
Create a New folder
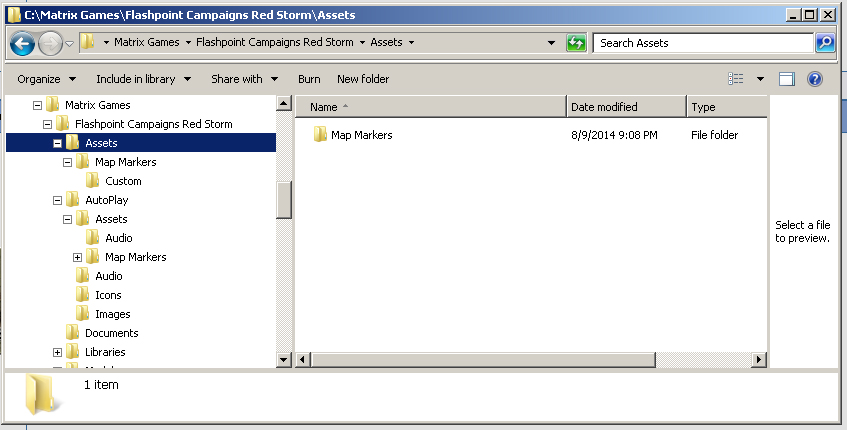coord(363,79)
